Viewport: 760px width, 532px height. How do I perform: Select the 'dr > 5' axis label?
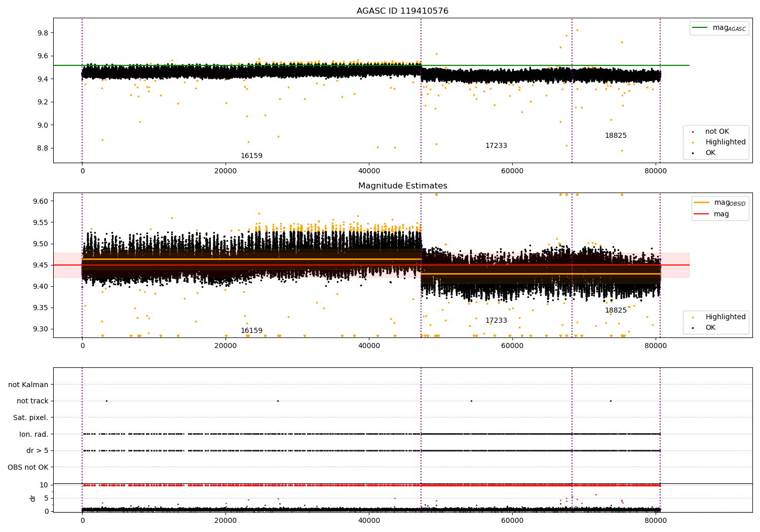pyautogui.click(x=37, y=450)
